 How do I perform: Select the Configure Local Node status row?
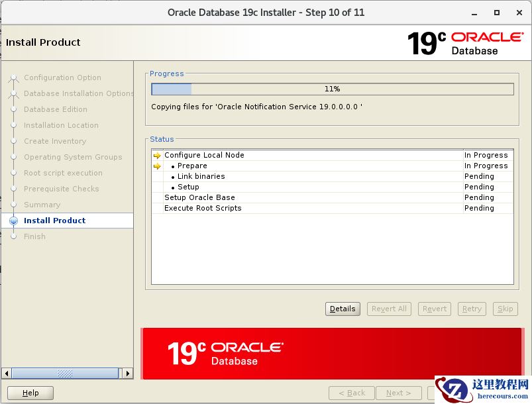coord(333,155)
